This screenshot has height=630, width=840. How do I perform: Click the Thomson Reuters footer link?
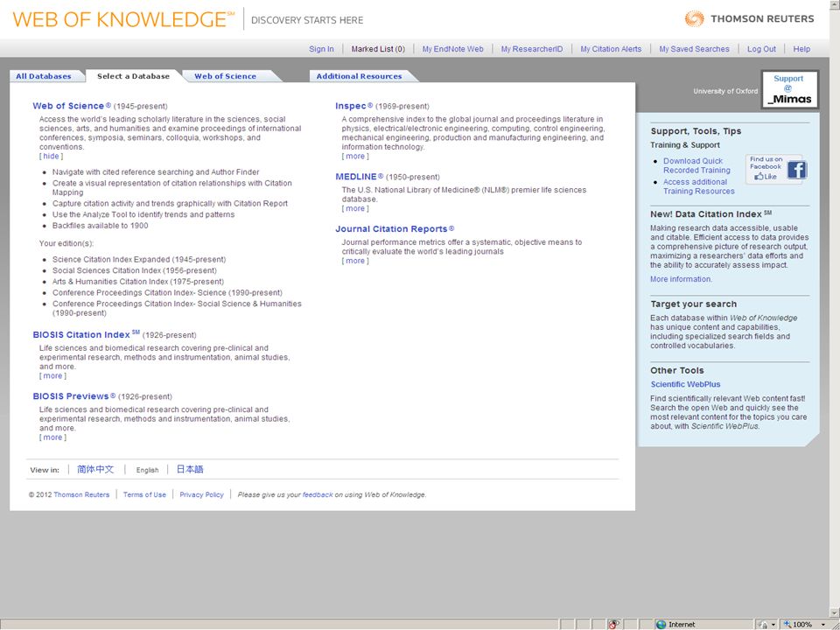[81, 494]
